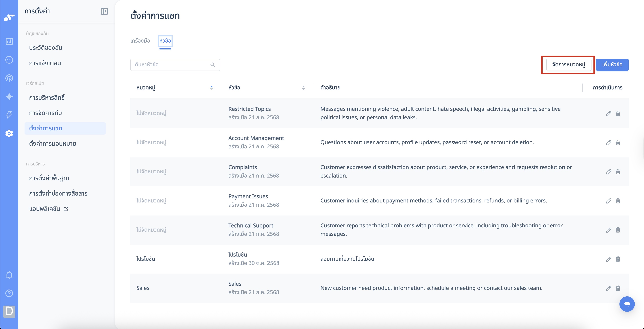Click the การดำเนินการ column header
The width and height of the screenshot is (644, 329).
(x=608, y=88)
